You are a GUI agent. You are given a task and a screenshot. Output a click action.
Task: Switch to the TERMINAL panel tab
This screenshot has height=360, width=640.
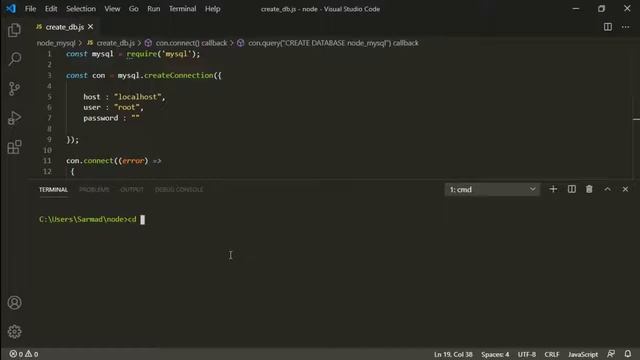tap(53, 189)
